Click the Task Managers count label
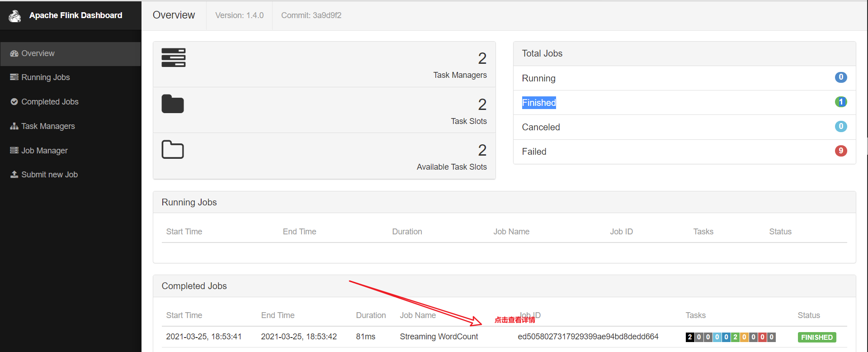 460,75
